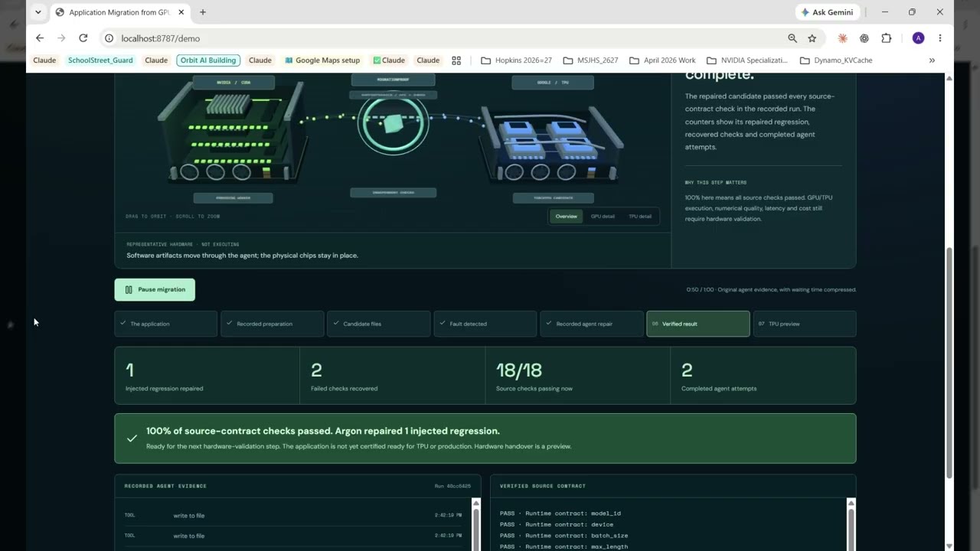Jump to the Recorded preparation step
Screen dimensions: 980x551
point(272,324)
